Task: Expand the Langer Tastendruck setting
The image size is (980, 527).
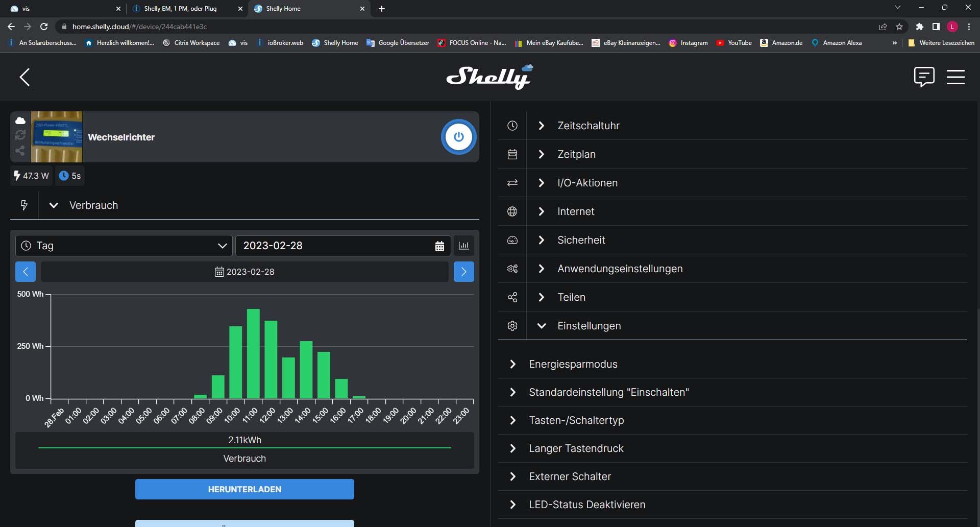Action: pos(733,448)
